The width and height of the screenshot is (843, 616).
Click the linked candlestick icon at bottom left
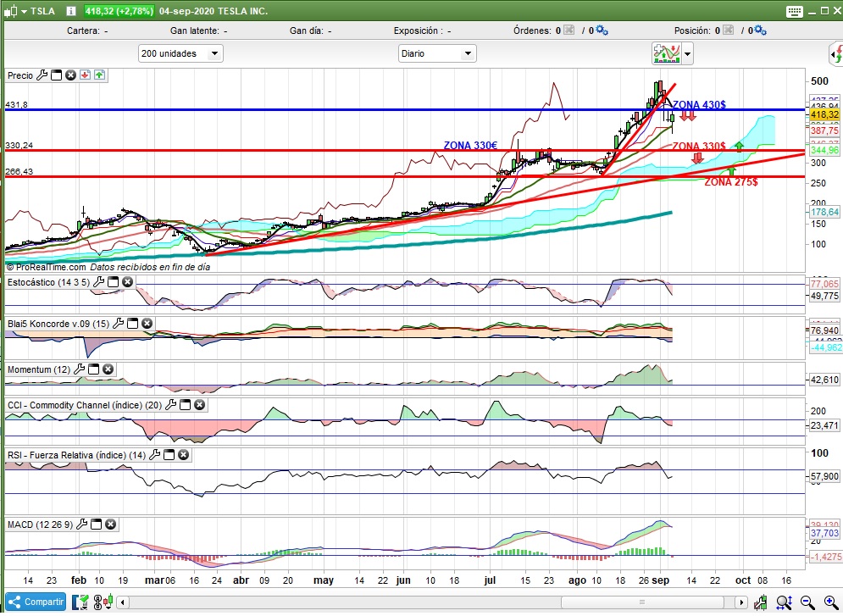point(103,602)
